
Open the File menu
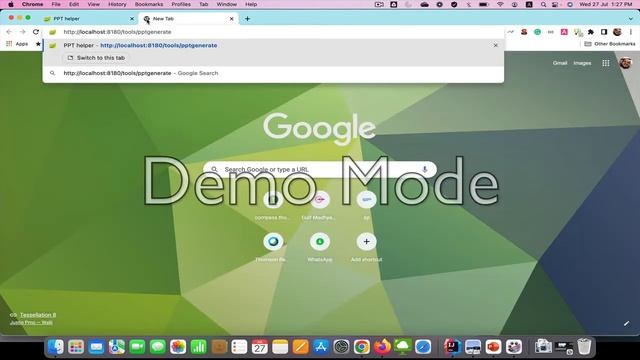pyautogui.click(x=56, y=4)
